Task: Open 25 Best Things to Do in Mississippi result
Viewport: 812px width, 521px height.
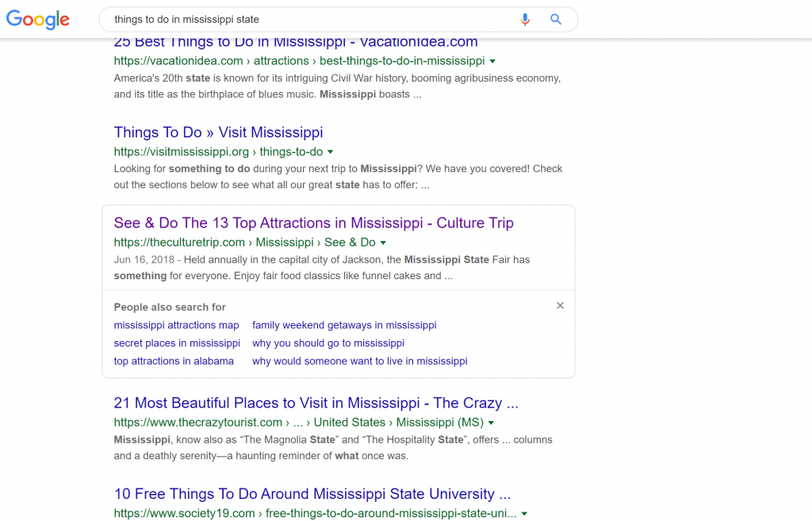Action: [x=296, y=42]
